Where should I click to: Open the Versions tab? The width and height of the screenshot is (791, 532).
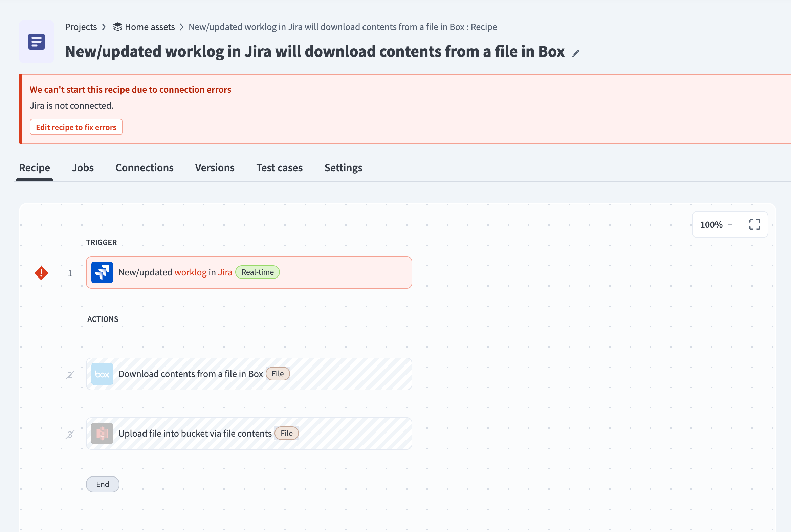point(215,168)
